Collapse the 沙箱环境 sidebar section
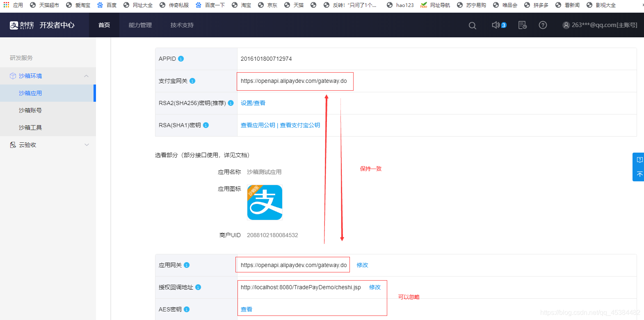 (x=86, y=76)
